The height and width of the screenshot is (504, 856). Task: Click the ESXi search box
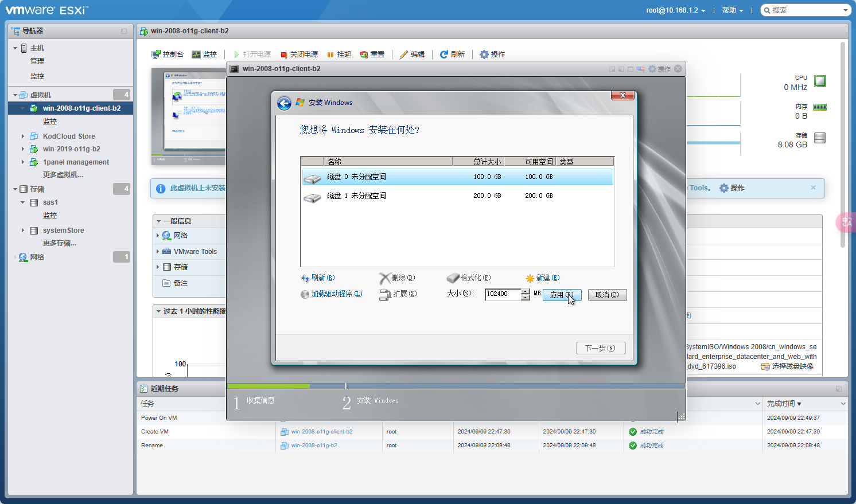click(x=806, y=10)
